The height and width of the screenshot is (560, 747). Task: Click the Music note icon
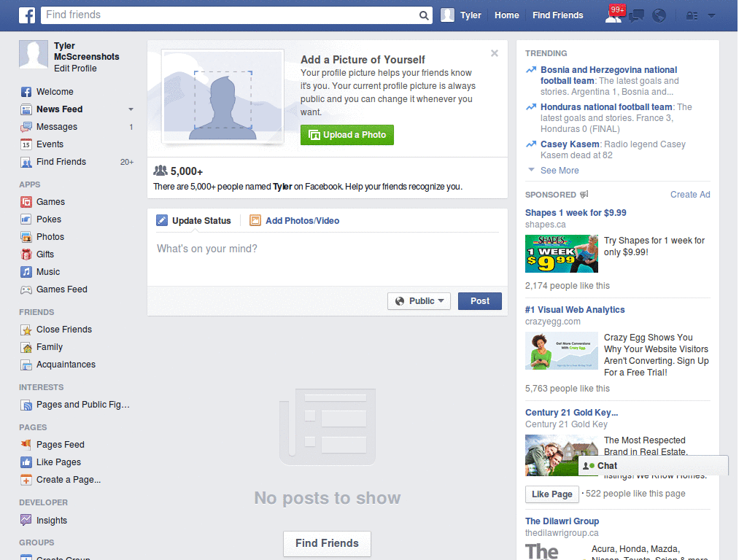coord(26,272)
